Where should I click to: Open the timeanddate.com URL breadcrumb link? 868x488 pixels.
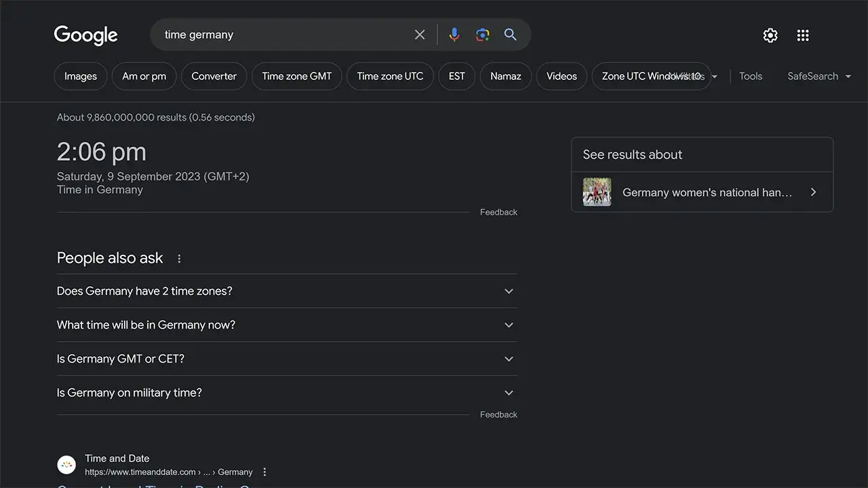tap(169, 472)
